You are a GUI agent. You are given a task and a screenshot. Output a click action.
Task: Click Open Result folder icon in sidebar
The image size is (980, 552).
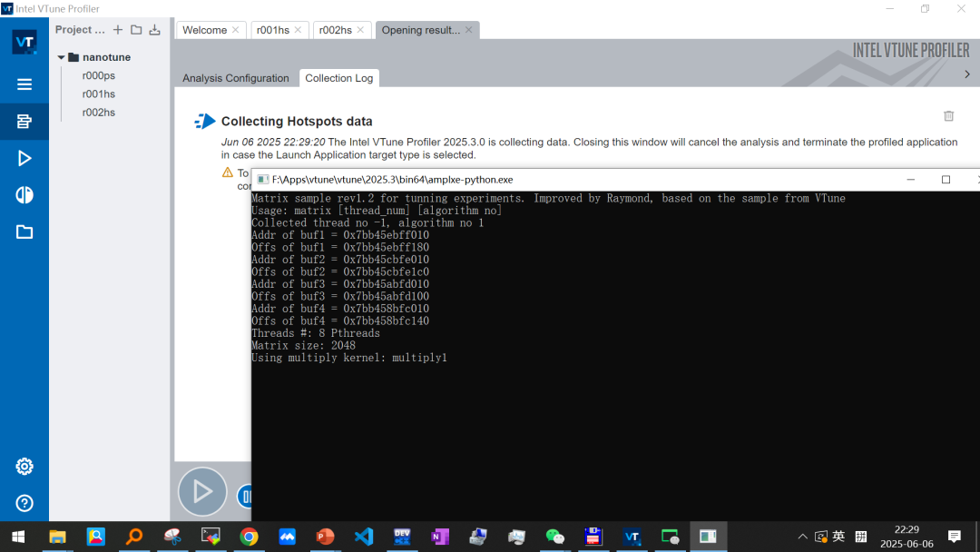[24, 232]
